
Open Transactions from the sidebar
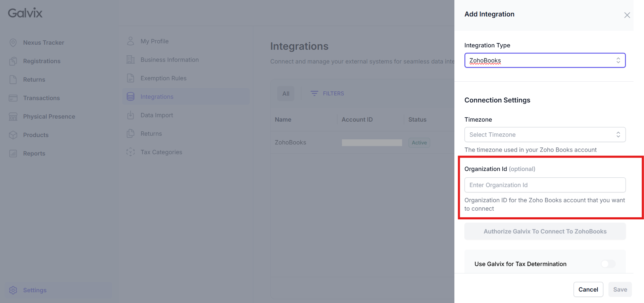tap(41, 98)
